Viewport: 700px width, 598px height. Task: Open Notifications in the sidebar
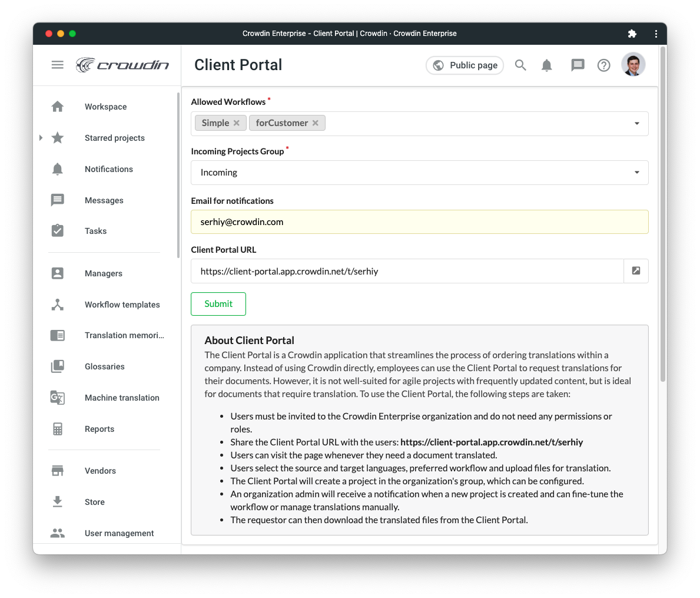pos(109,169)
